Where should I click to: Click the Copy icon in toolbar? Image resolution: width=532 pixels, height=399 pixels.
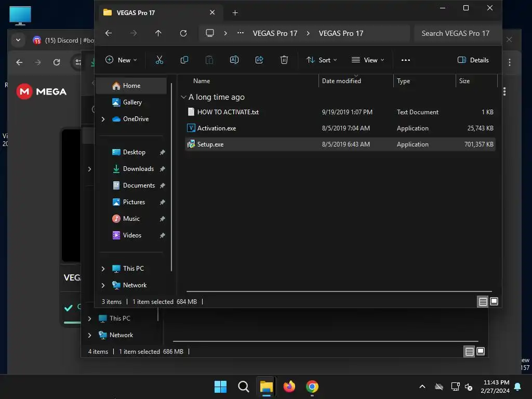184,60
